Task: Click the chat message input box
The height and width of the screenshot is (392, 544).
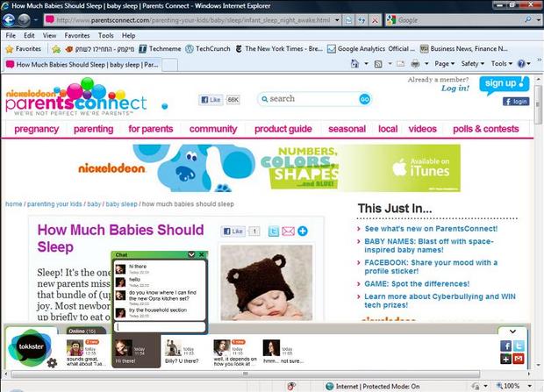Action: [159, 327]
